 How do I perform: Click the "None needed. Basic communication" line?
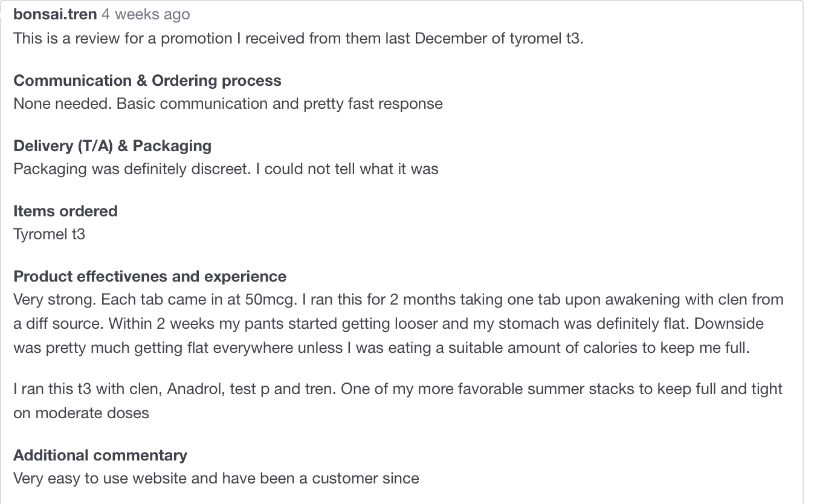(228, 103)
